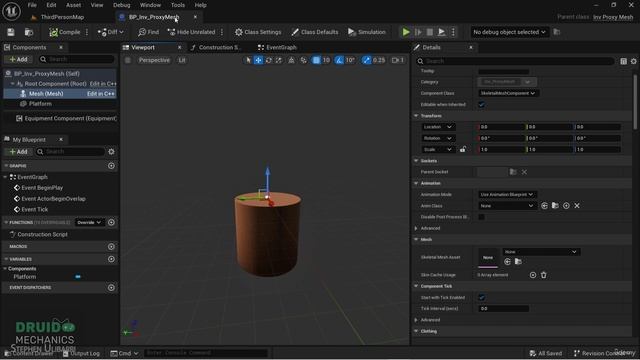Toggle Disable Post Process Blueprint checkbox
Viewport: 640px width, 360px height.
482,217
